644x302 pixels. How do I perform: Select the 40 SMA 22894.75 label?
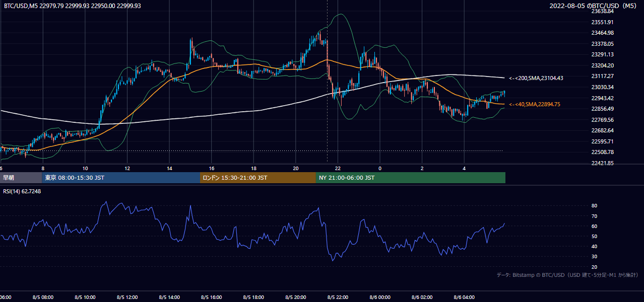click(535, 104)
